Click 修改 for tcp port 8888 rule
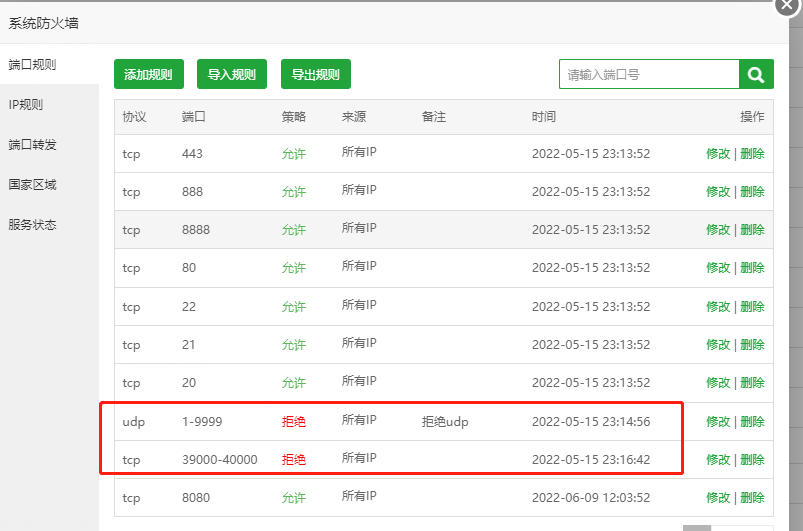Screen dimensions: 803x531 718,229
